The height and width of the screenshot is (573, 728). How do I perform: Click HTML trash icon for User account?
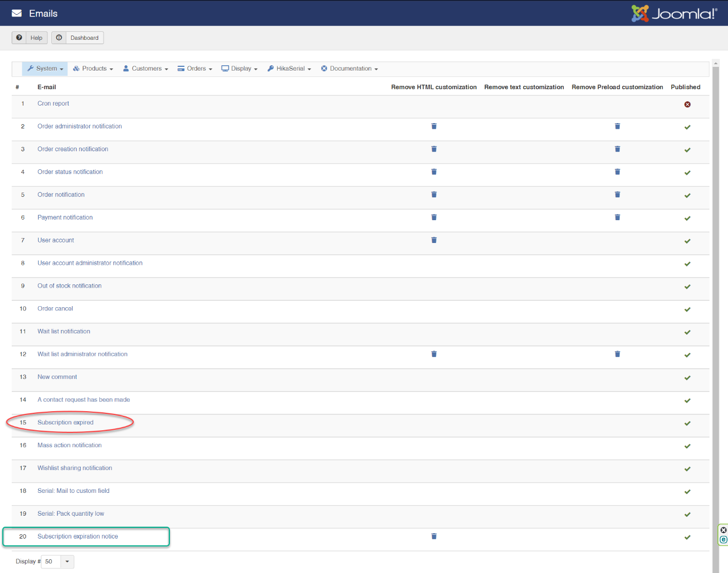click(434, 240)
